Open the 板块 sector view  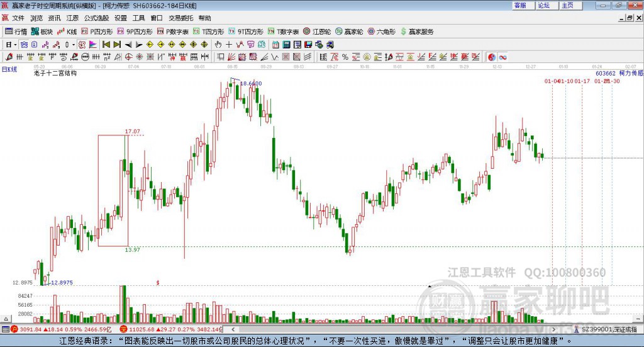[x=42, y=31]
